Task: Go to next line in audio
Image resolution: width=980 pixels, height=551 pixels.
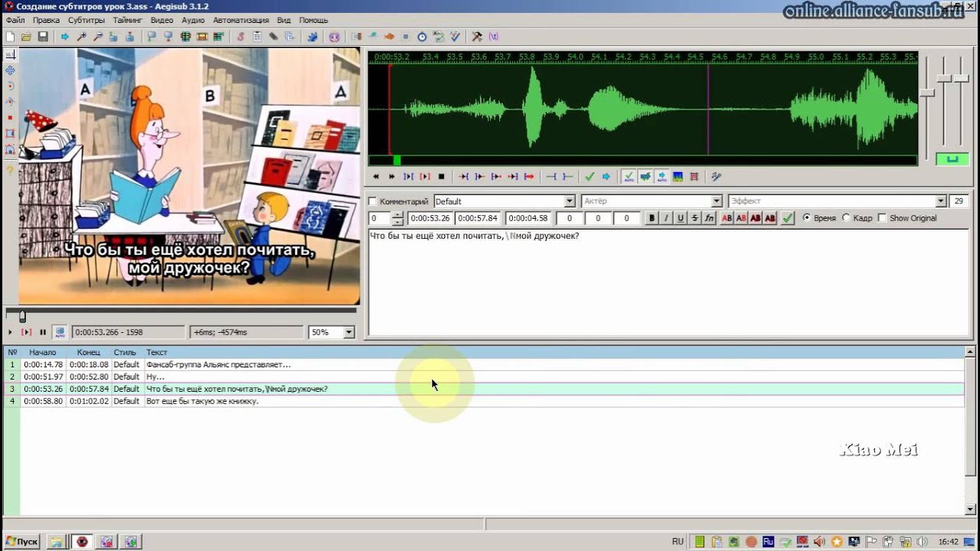Action: point(391,176)
